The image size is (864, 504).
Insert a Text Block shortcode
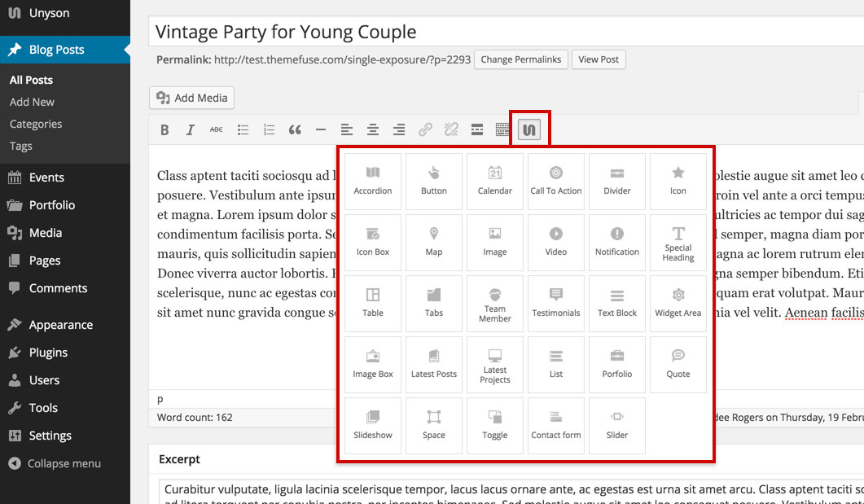[x=617, y=304]
